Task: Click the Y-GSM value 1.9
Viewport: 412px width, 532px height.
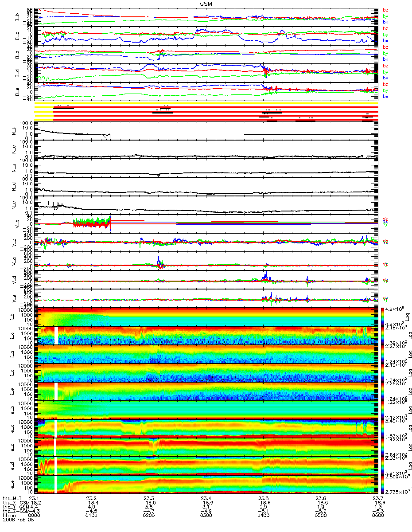Action: 320,507
